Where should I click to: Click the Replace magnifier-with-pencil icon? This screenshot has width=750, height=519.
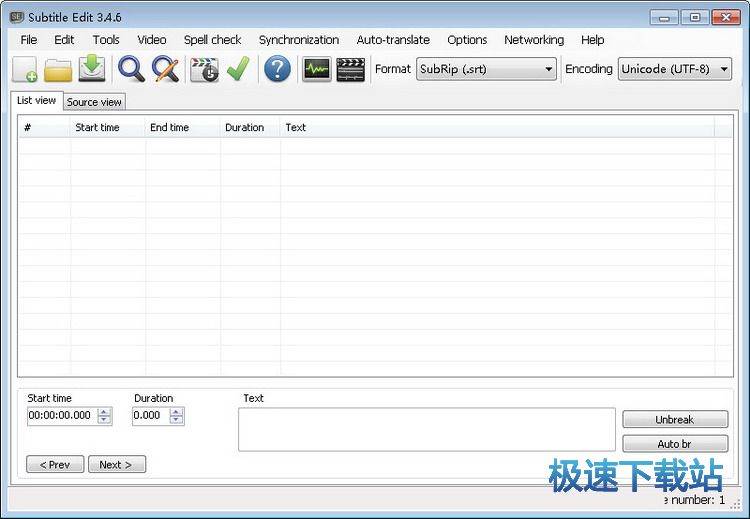pyautogui.click(x=165, y=69)
